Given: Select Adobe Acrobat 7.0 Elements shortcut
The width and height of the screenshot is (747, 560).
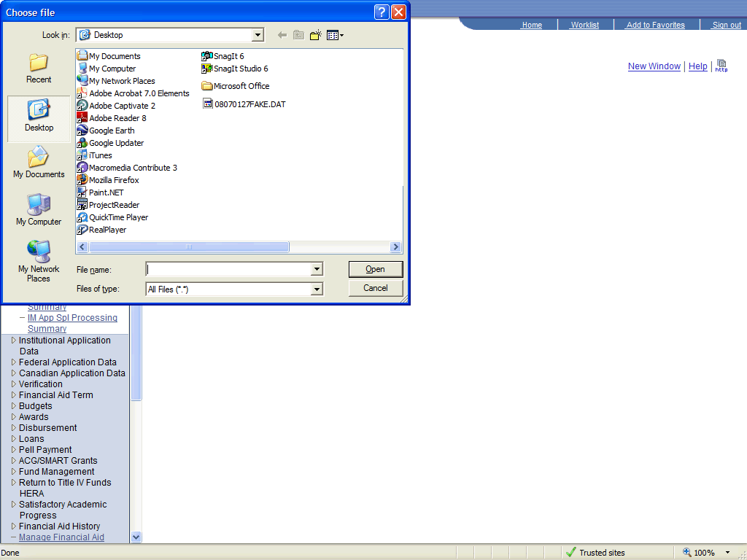Looking at the screenshot, I should (133, 93).
